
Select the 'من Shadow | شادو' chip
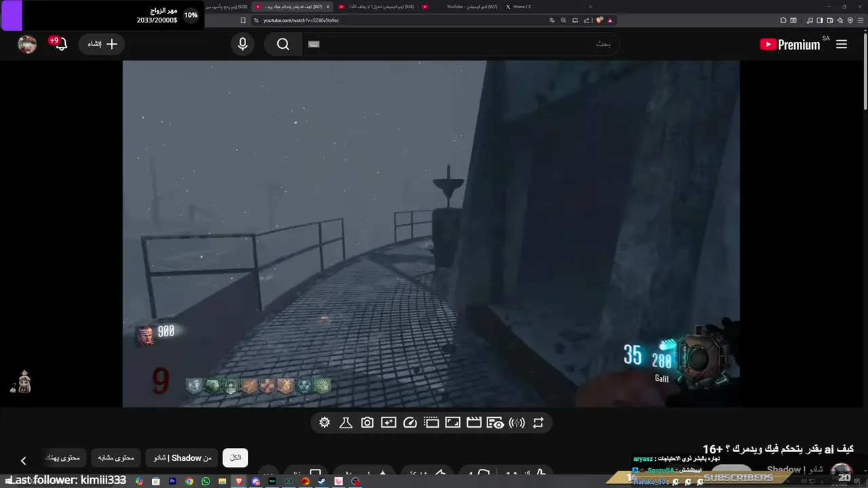point(182,457)
